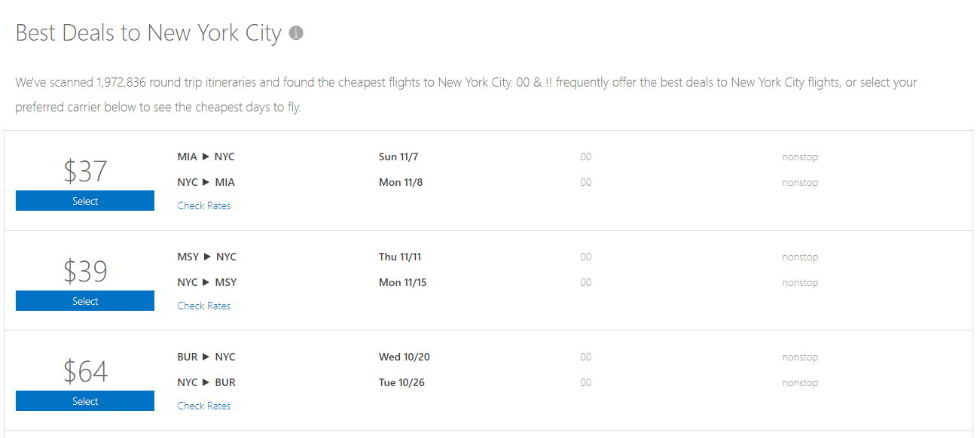980x438 pixels.
Task: Click the Sun 11/7 departure date
Action: (x=398, y=157)
